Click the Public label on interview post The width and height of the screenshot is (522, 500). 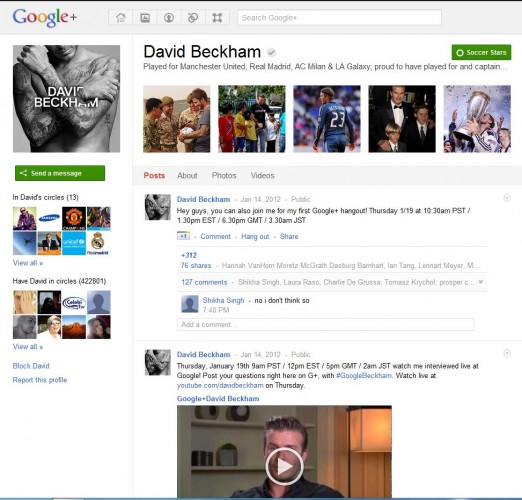pyautogui.click(x=301, y=354)
